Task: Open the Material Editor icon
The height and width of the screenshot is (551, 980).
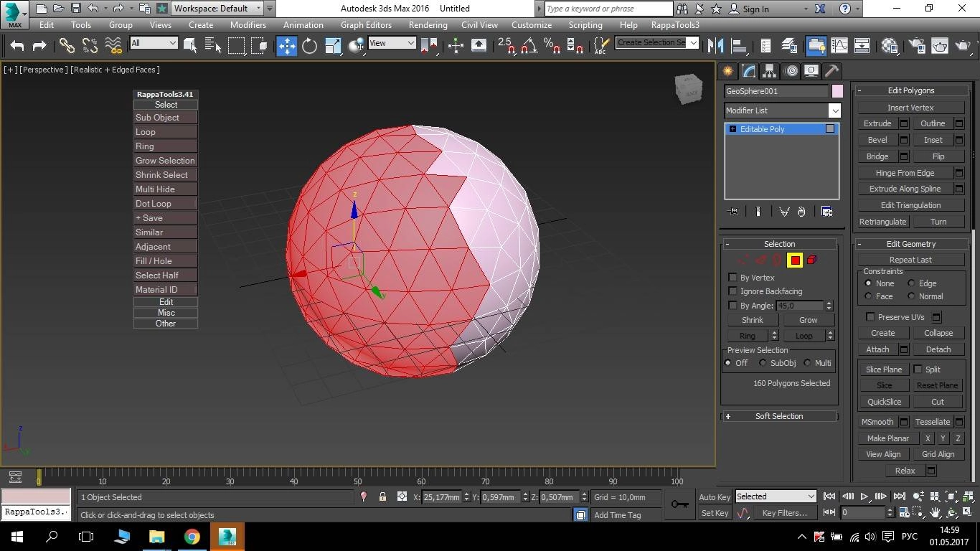Action: coord(890,46)
